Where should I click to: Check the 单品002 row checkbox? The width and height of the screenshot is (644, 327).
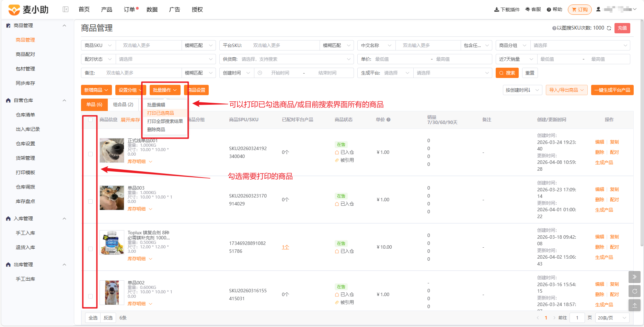(90, 296)
